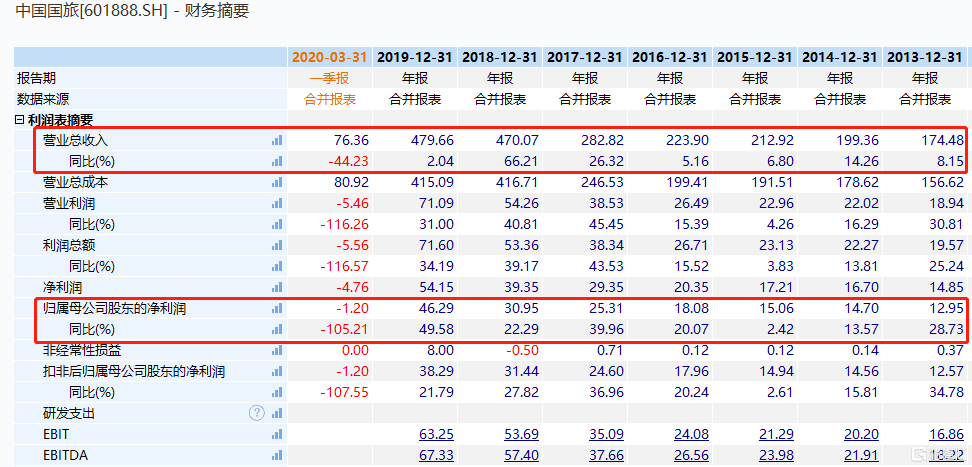Open chart icon for EBIT row
The width and height of the screenshot is (972, 467).
pyautogui.click(x=276, y=434)
